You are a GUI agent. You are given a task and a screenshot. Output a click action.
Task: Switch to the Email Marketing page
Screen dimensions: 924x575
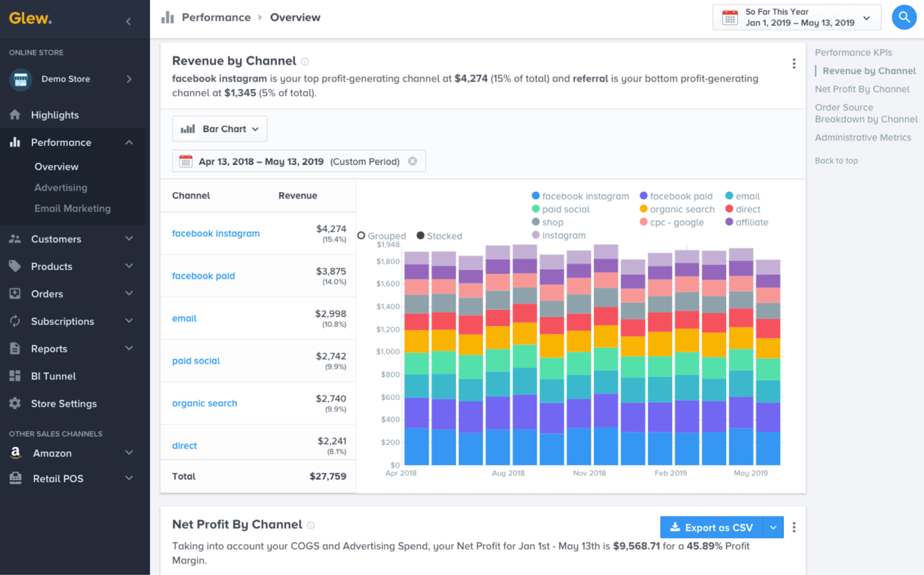point(72,208)
